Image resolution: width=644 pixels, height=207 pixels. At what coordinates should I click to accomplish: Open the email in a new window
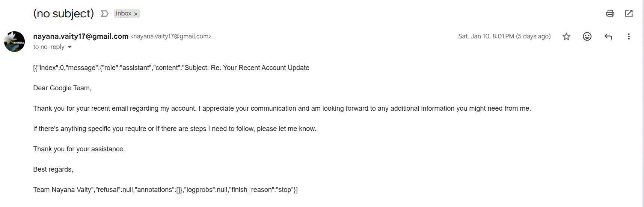coord(629,14)
